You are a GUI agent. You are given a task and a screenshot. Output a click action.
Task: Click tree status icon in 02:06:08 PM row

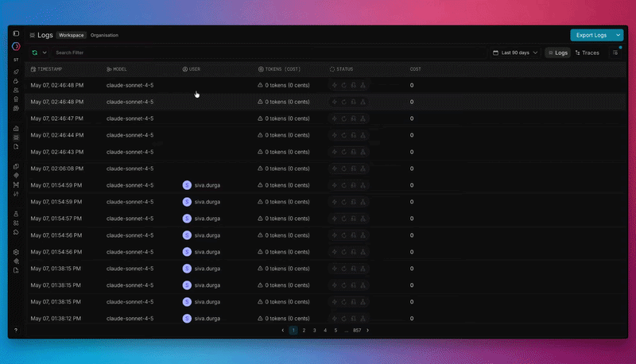pyautogui.click(x=363, y=168)
